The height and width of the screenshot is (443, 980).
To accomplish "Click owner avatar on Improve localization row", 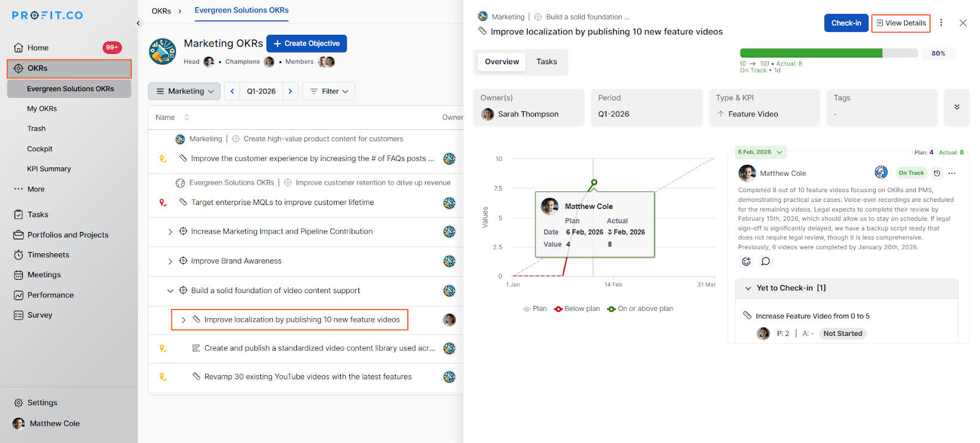I will click(x=450, y=320).
